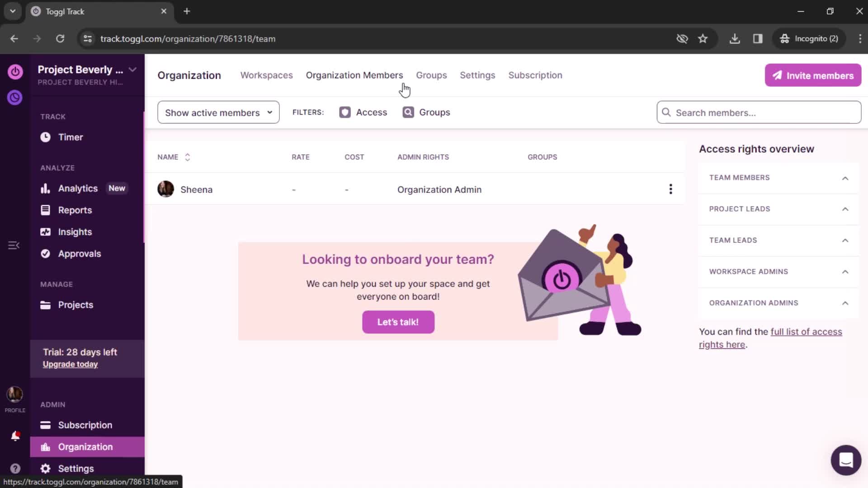The image size is (868, 488).
Task: Click the Approvals checkmark icon
Action: (45, 254)
